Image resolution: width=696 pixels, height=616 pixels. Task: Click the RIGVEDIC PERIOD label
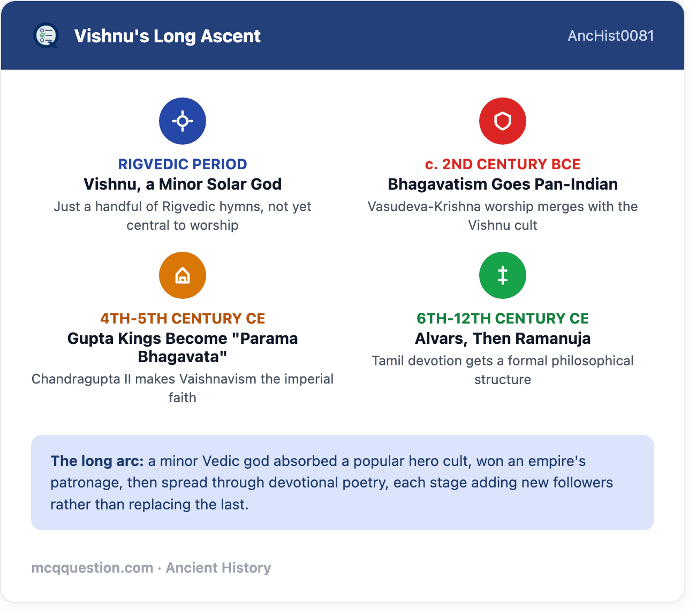[183, 164]
